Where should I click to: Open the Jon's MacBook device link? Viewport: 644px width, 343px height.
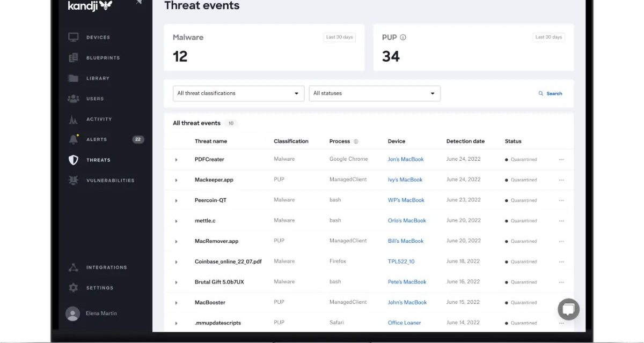click(406, 159)
